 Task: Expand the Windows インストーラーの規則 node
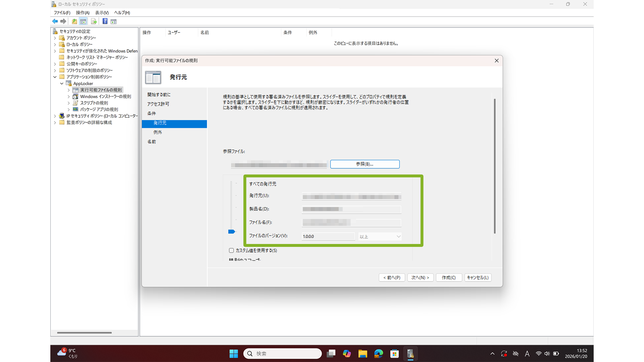69,97
